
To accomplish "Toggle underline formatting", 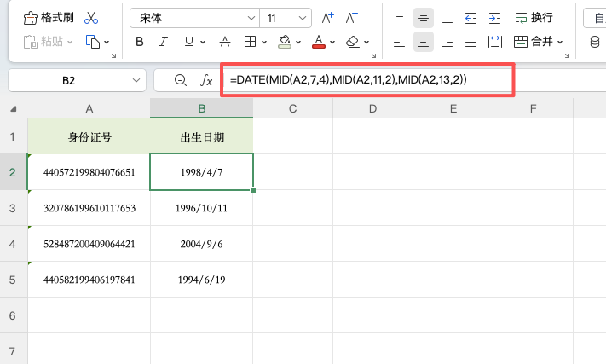I will [x=189, y=42].
